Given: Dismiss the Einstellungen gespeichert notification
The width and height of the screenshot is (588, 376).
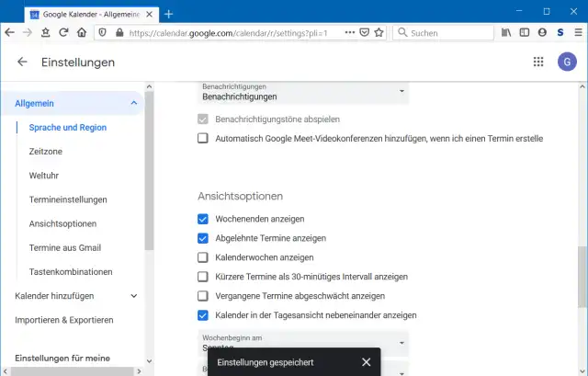Looking at the screenshot, I should (366, 362).
